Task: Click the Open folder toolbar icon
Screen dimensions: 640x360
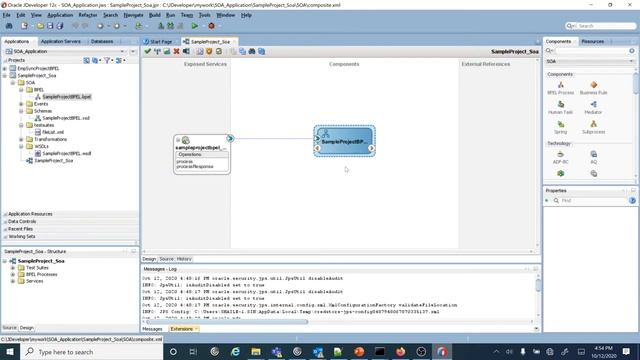Action: point(40,26)
